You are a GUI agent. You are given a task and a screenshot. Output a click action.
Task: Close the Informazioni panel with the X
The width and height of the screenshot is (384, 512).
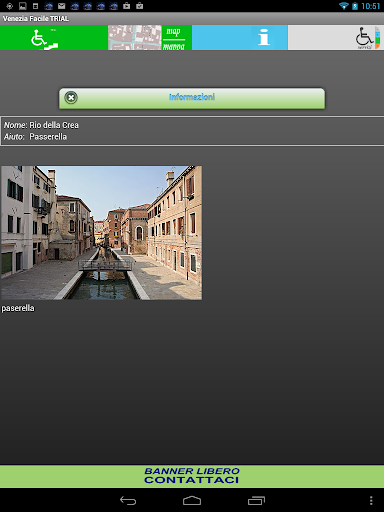tap(71, 98)
